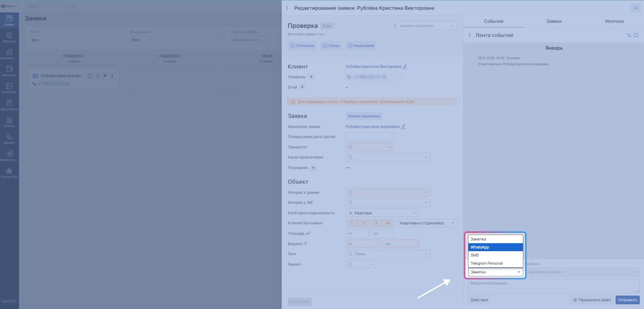Tick the checkbox on Рублёва request card
The height and width of the screenshot is (309, 644).
(x=90, y=76)
